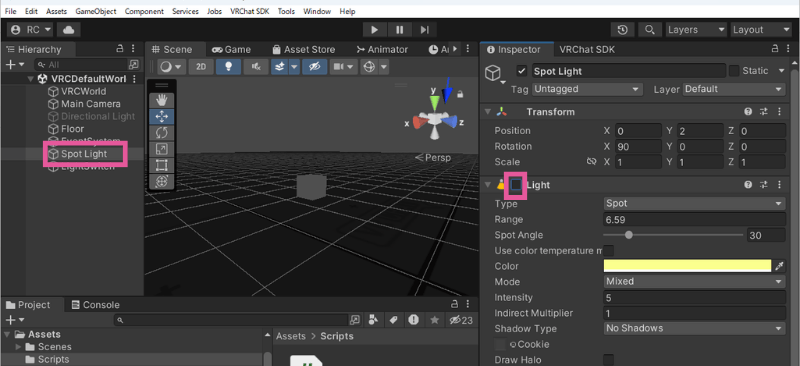The image size is (800, 366).
Task: Switch to the Game tab
Action: coord(232,50)
